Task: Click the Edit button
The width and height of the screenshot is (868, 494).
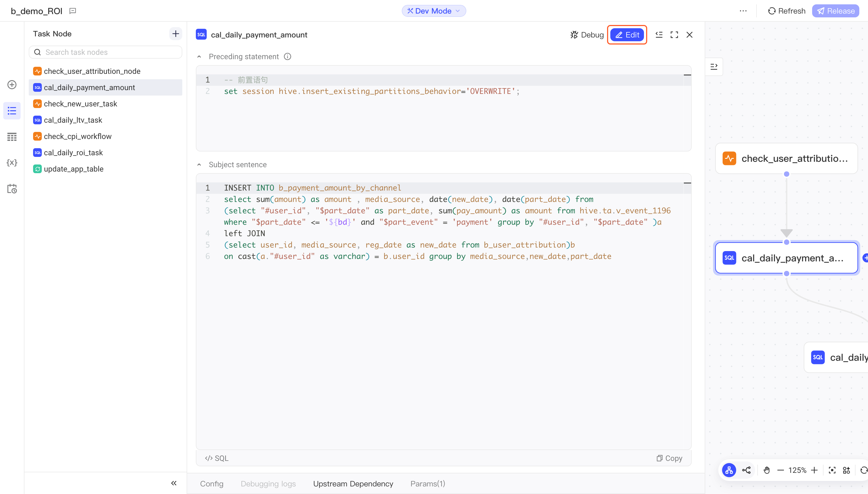Action: tap(627, 35)
